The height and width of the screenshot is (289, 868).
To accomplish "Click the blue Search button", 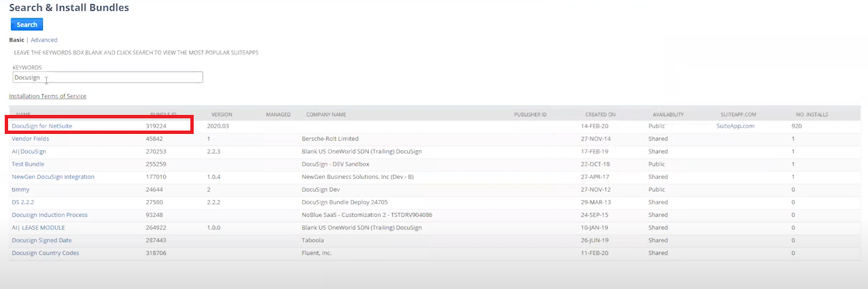I will click(27, 24).
